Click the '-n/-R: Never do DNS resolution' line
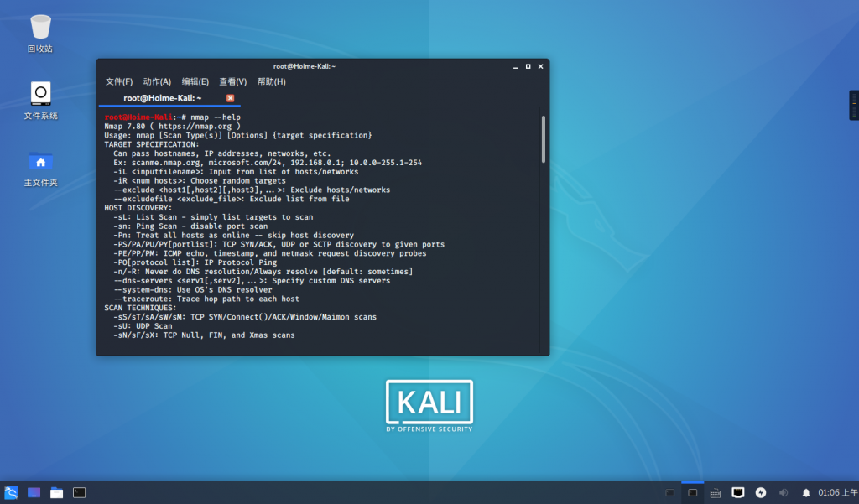Viewport: 859px width, 504px height. 263,271
